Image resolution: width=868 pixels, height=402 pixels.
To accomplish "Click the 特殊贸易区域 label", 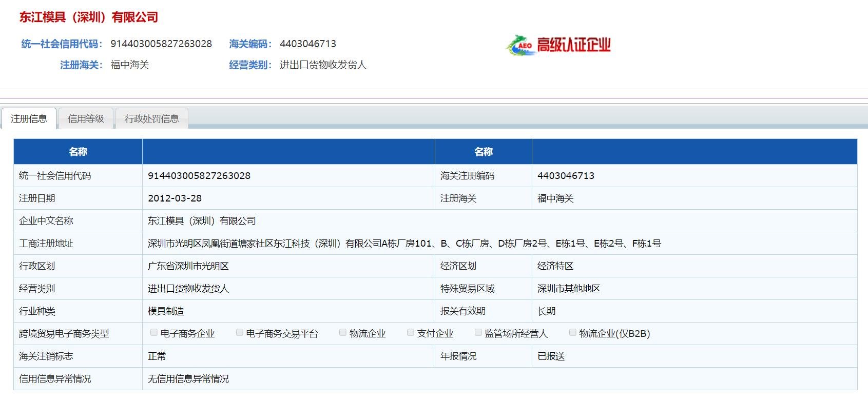I will [468, 288].
